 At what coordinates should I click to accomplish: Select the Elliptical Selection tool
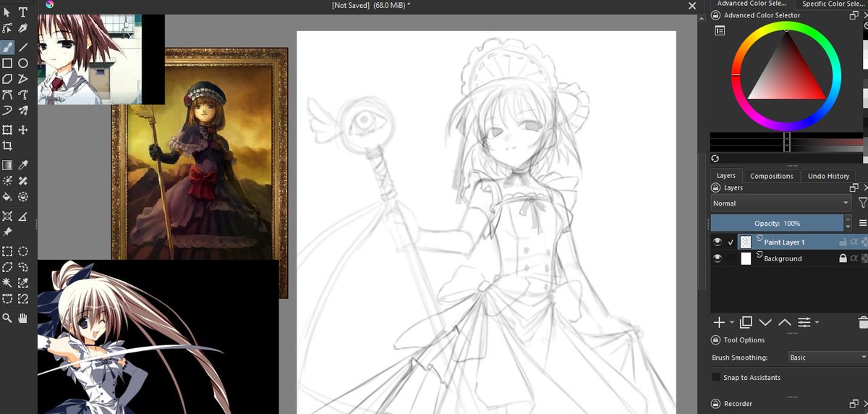pyautogui.click(x=23, y=251)
